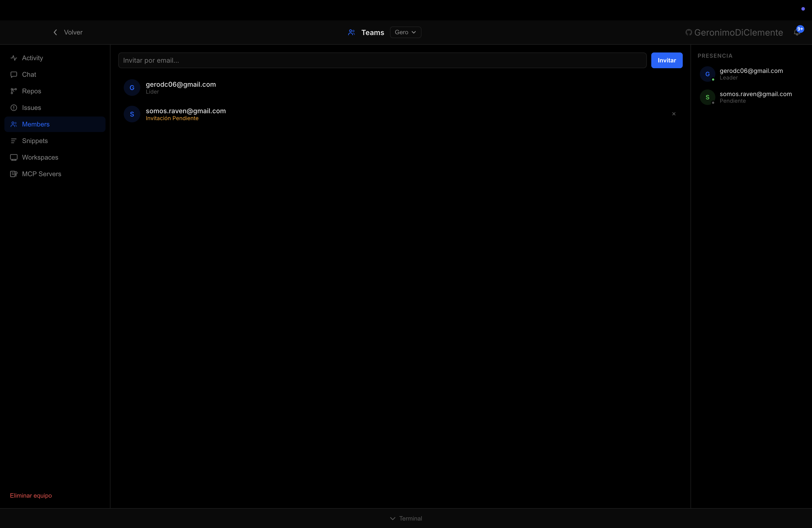The height and width of the screenshot is (528, 812).
Task: Click the G avatar for gerodc06 member
Action: pyautogui.click(x=132, y=88)
